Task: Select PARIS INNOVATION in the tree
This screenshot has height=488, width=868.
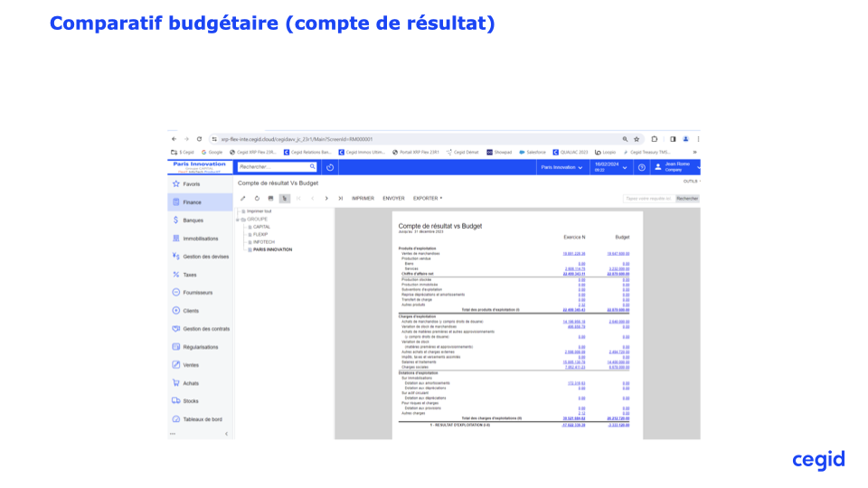Action: [272, 249]
